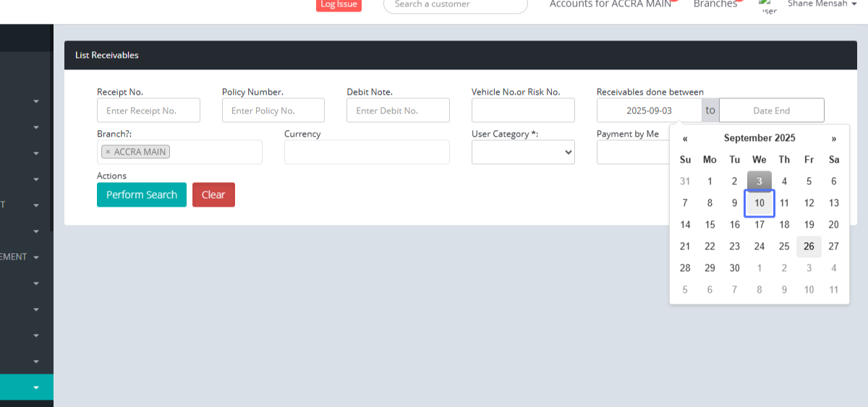Screen dimensions: 868x407
Task: Pick September 26 in the date picker
Action: coord(809,247)
